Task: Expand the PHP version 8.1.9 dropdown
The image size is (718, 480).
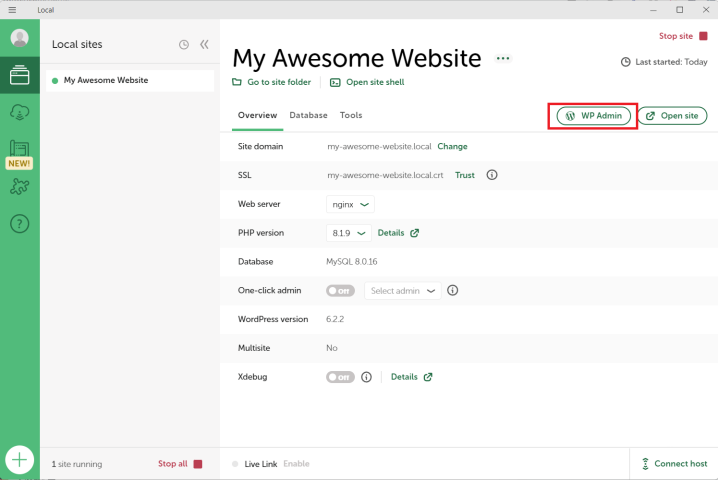Action: coord(348,233)
